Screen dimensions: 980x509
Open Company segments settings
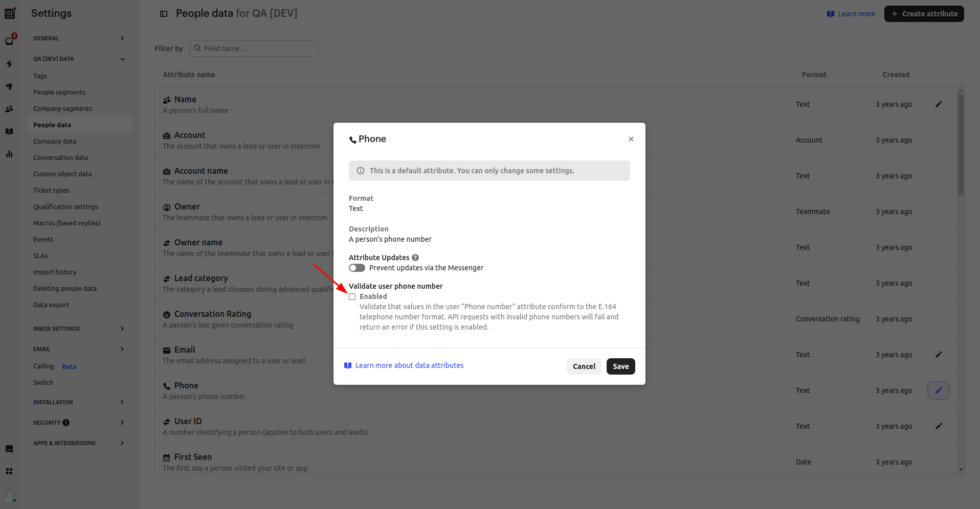[x=63, y=108]
